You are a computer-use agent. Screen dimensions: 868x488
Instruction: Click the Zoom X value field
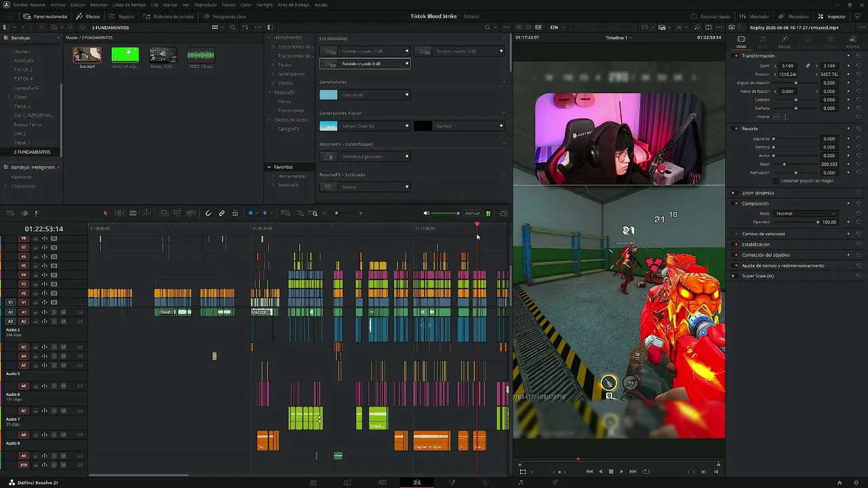(x=788, y=66)
